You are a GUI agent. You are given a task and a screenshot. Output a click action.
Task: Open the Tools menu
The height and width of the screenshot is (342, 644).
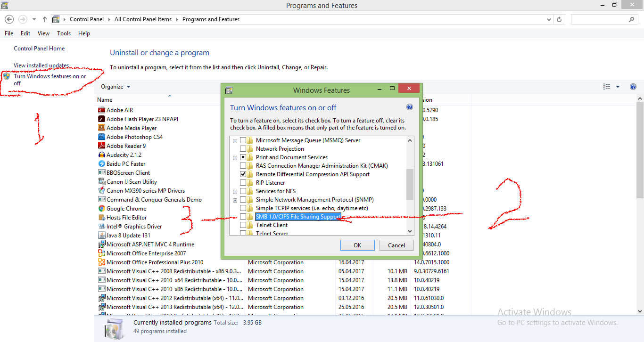tap(64, 33)
